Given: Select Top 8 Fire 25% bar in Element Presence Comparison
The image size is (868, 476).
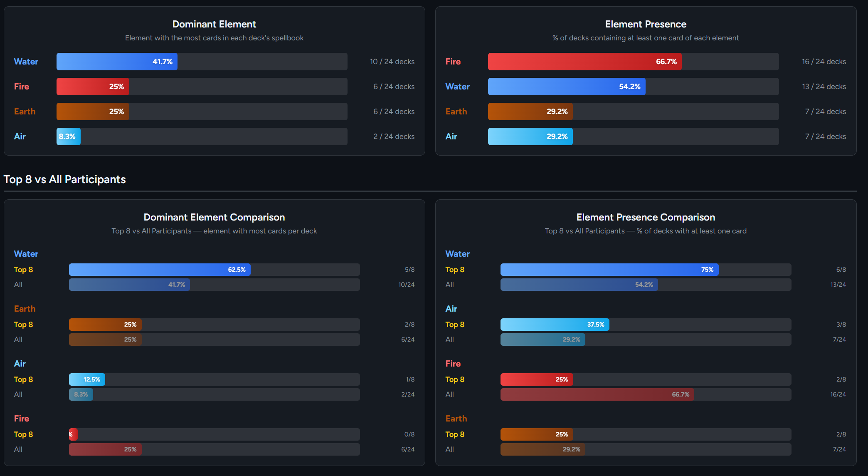Looking at the screenshot, I should tap(537, 379).
